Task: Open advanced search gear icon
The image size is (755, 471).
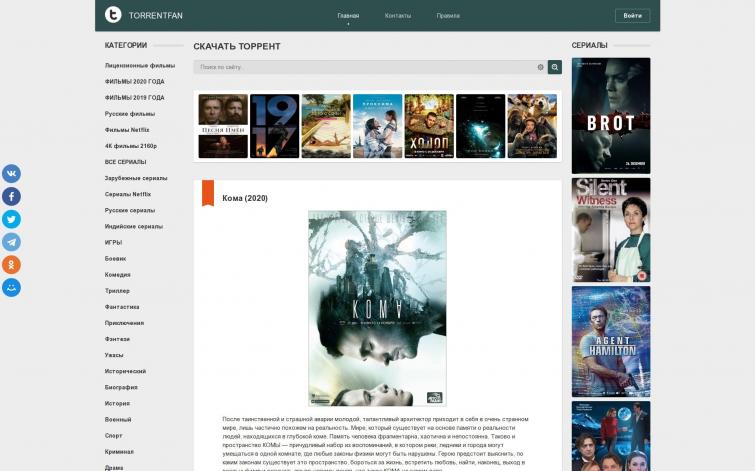Action: pos(540,67)
